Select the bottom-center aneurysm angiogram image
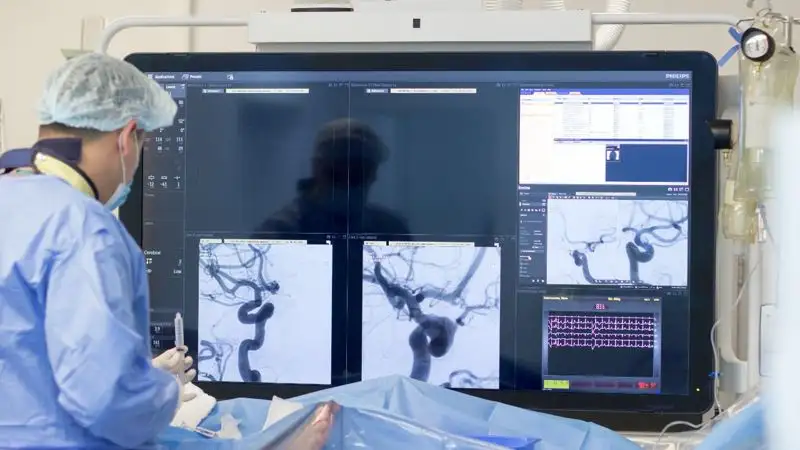 click(431, 314)
